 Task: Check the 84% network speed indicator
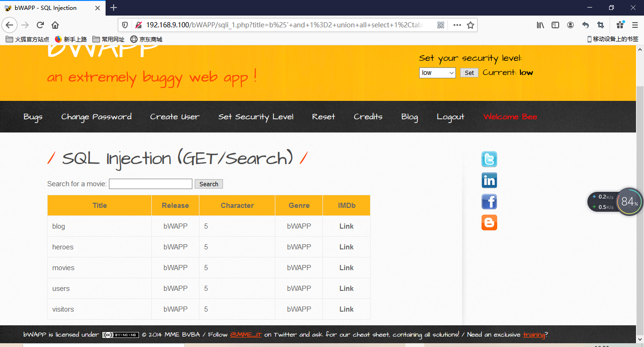pos(629,201)
